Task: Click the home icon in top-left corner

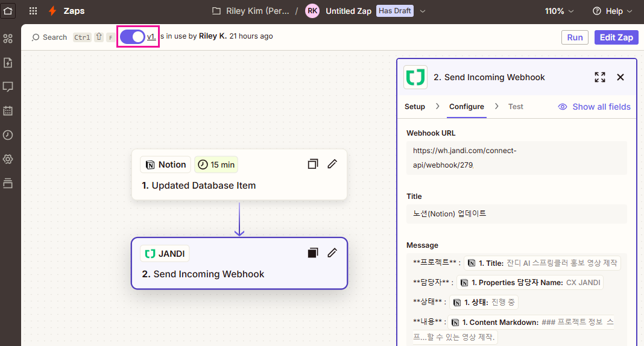Action: tap(8, 11)
